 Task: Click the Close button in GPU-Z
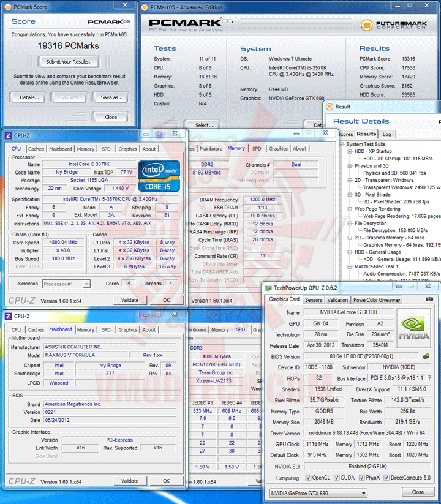[418, 492]
